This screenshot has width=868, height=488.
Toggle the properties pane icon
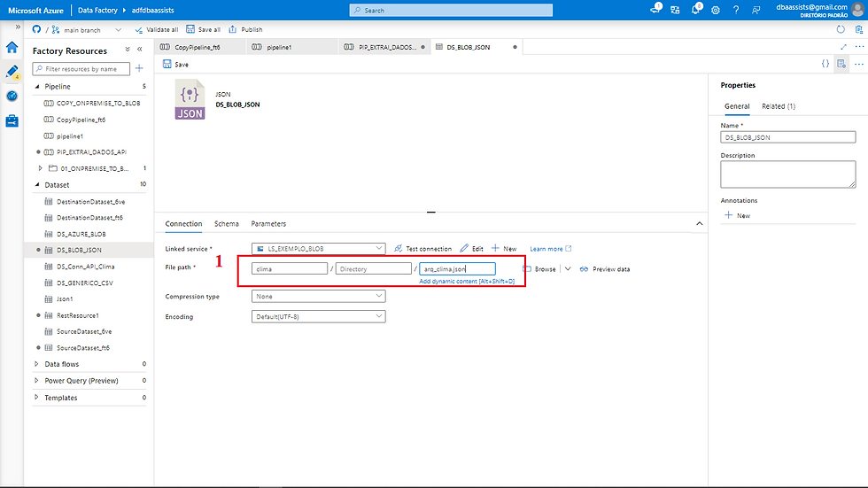841,64
